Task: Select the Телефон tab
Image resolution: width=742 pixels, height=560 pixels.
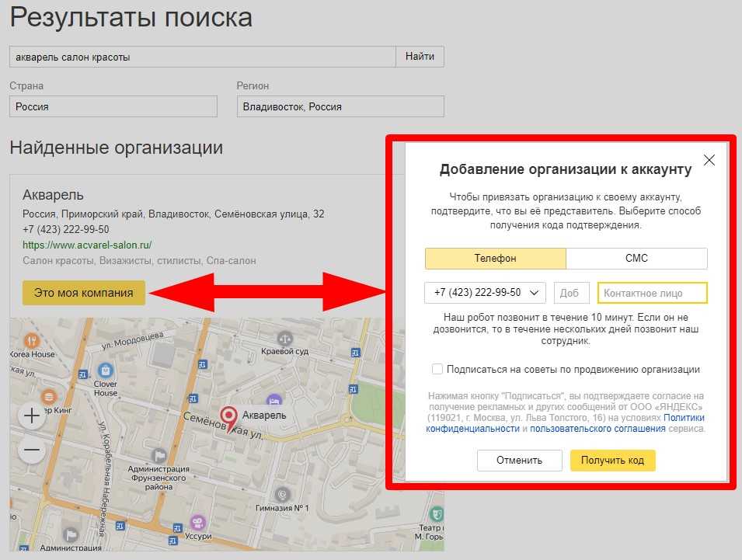Action: click(x=495, y=259)
